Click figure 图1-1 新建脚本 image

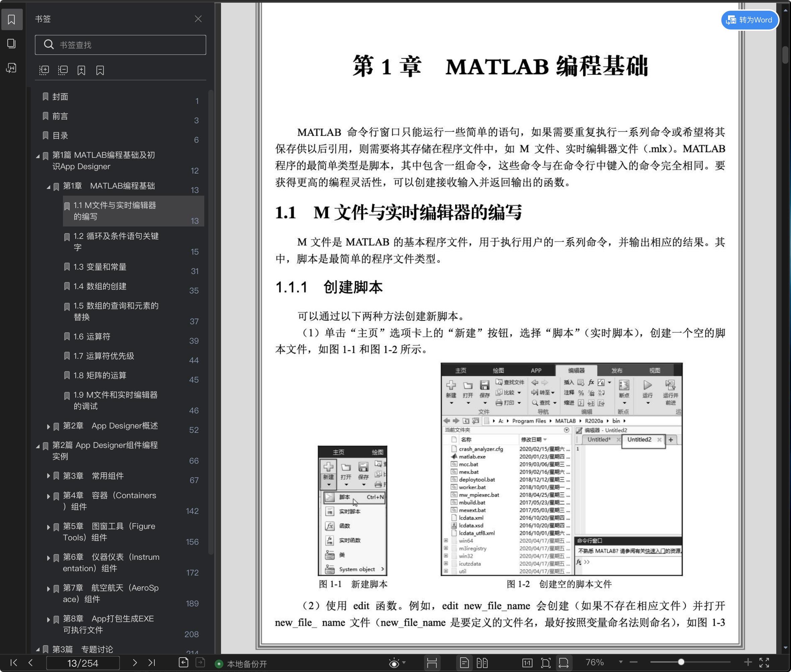(x=353, y=511)
